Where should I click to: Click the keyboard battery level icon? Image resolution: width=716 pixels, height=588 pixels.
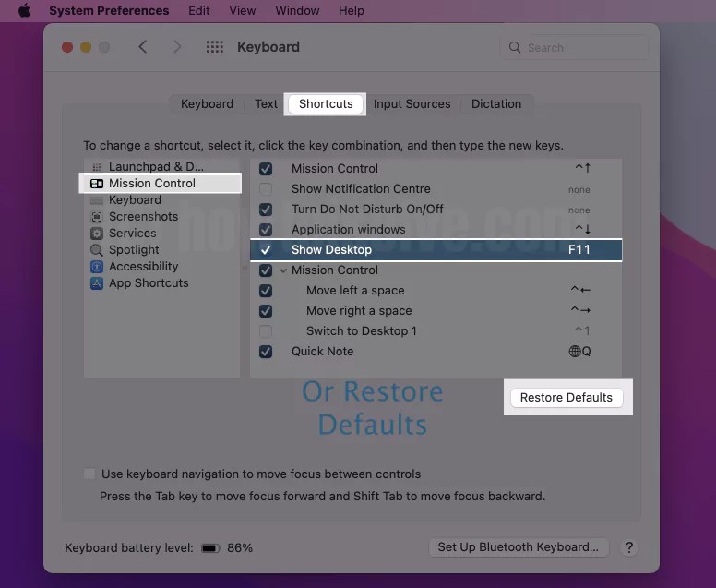coord(211,547)
